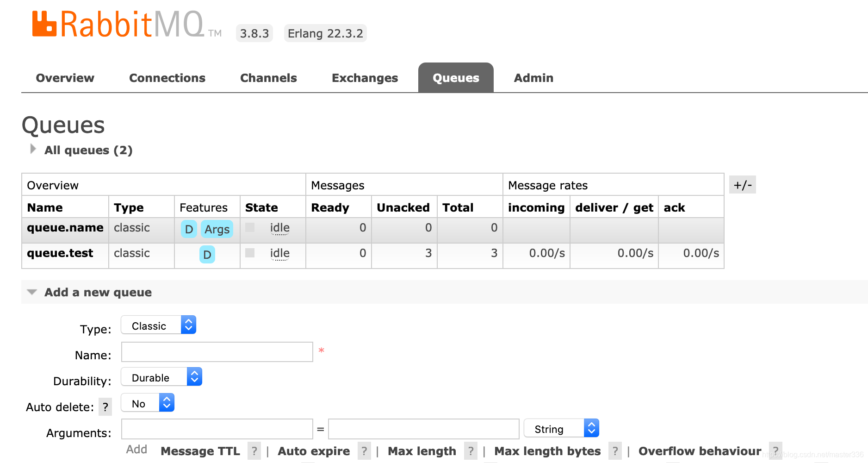Open the queue Type dropdown showing Classic
868x463 pixels.
158,325
